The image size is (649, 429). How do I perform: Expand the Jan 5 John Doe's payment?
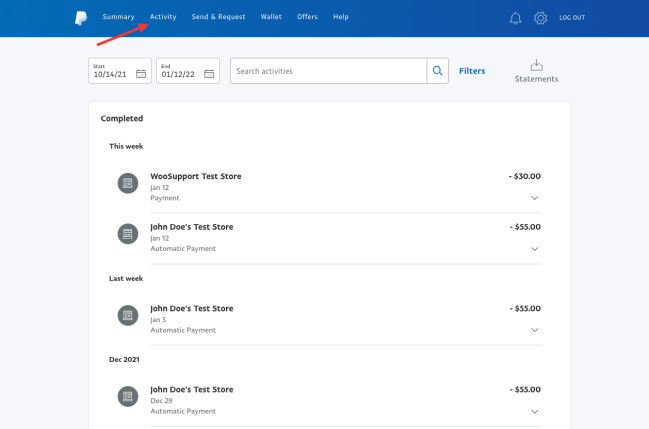pos(534,330)
